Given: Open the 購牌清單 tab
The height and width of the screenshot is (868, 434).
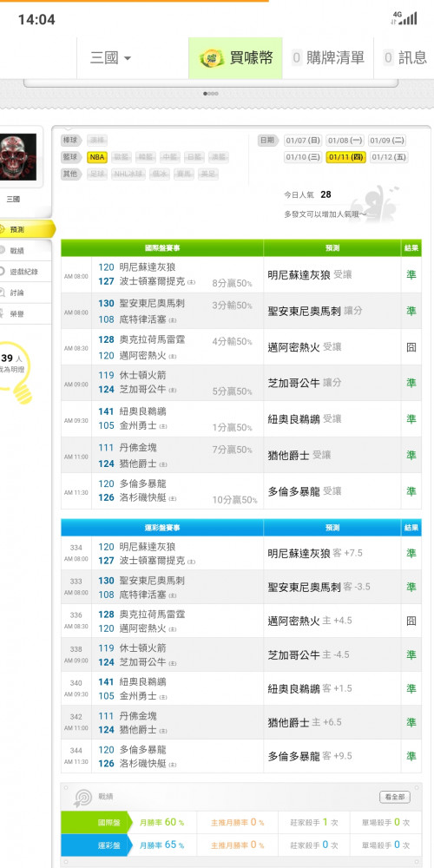Looking at the screenshot, I should pyautogui.click(x=328, y=57).
